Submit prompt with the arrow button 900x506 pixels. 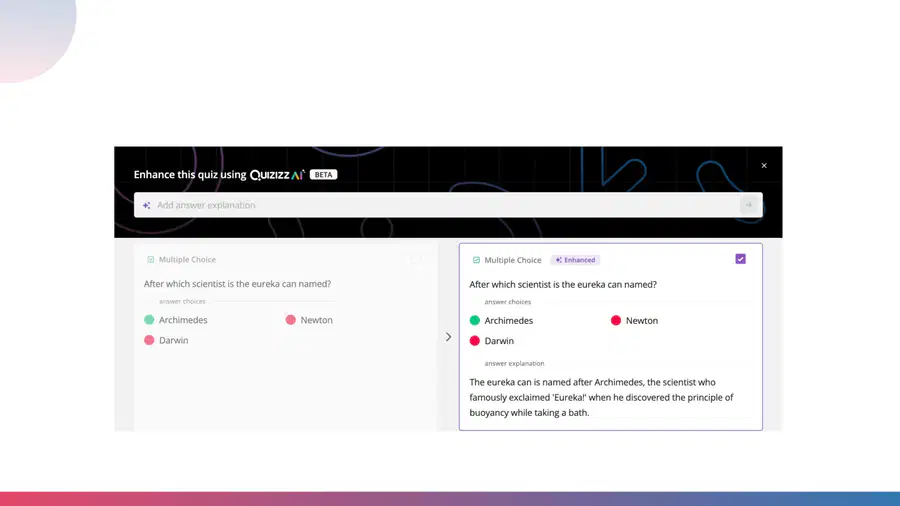(749, 205)
